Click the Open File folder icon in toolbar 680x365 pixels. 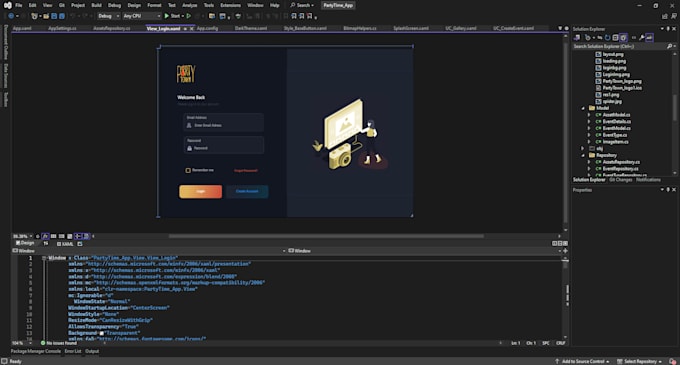coord(46,16)
